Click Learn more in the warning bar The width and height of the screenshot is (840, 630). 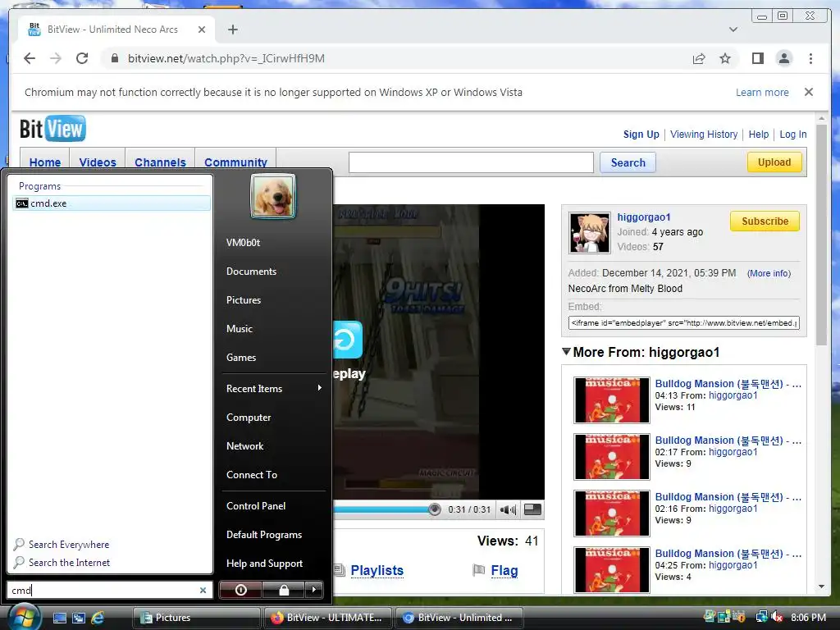(x=762, y=92)
